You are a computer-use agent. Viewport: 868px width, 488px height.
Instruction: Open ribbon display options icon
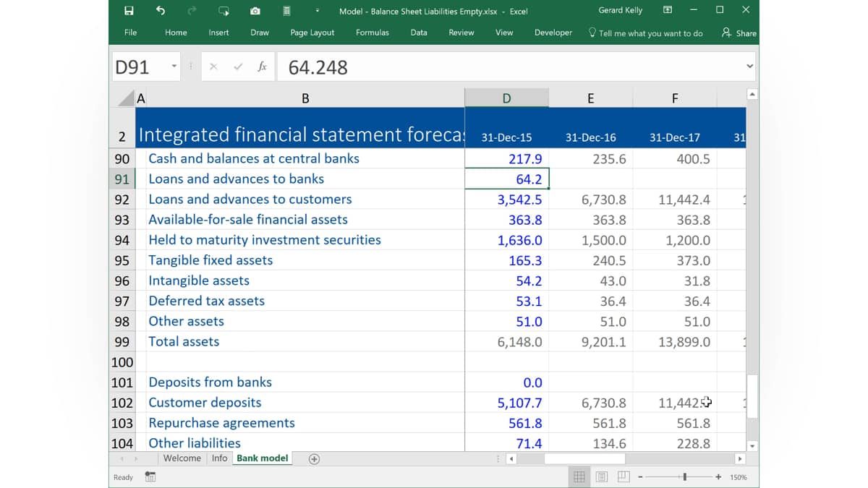coord(668,10)
